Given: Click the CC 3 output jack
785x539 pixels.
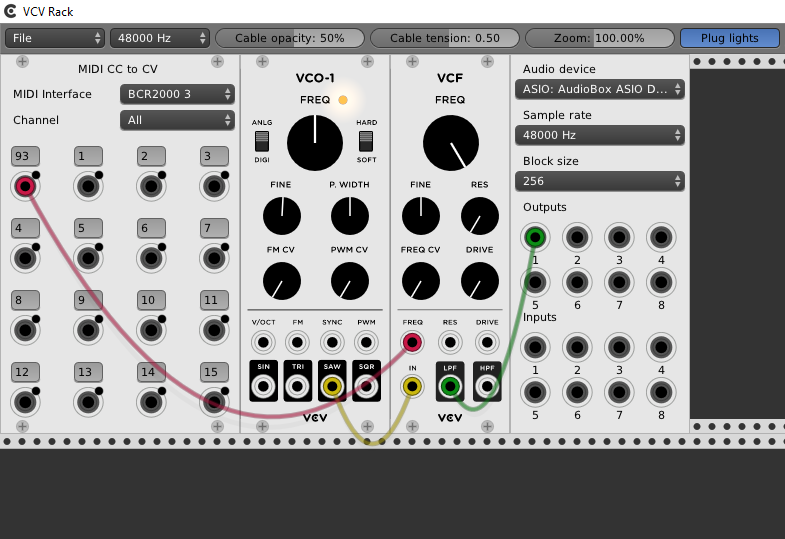Looking at the screenshot, I should pyautogui.click(x=214, y=187).
